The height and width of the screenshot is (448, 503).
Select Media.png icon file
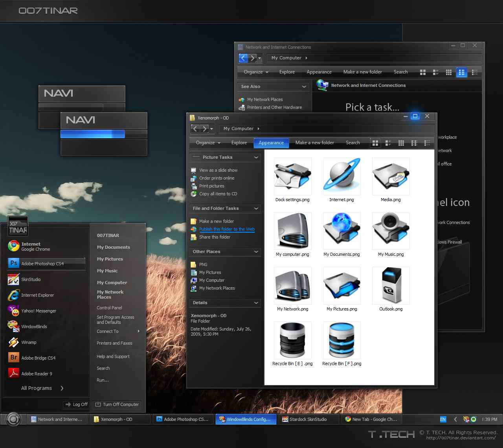[391, 176]
